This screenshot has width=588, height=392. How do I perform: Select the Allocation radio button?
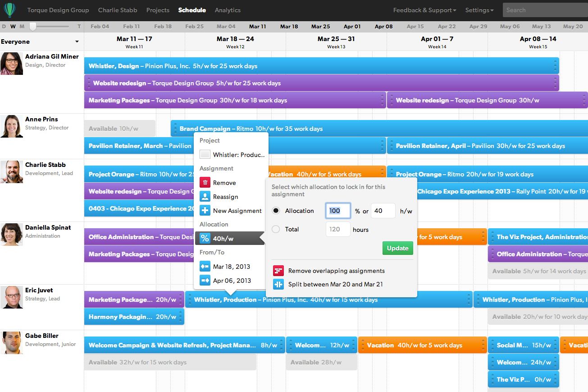point(276,211)
